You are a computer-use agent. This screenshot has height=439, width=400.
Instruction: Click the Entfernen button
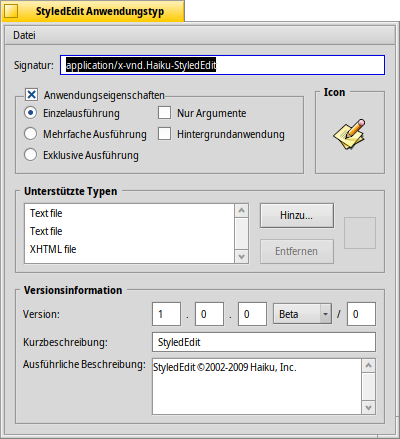[x=297, y=251]
